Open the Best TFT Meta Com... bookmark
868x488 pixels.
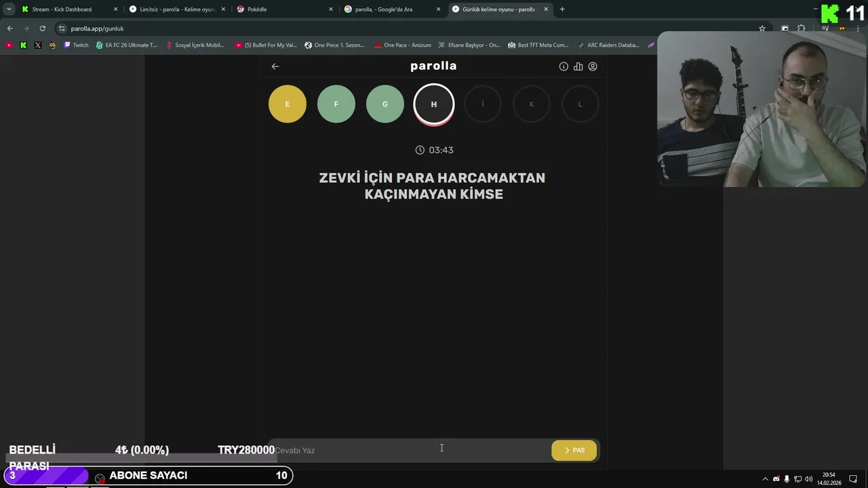click(x=538, y=45)
